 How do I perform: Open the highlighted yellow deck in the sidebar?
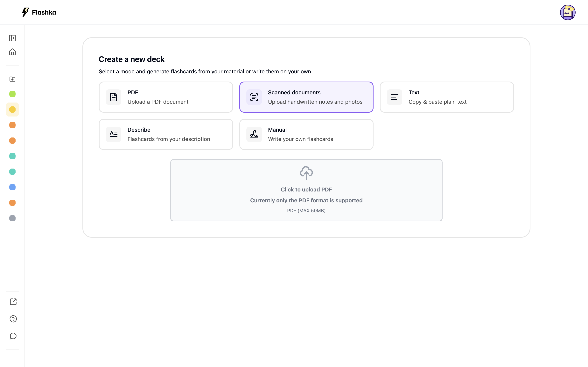(x=12, y=110)
